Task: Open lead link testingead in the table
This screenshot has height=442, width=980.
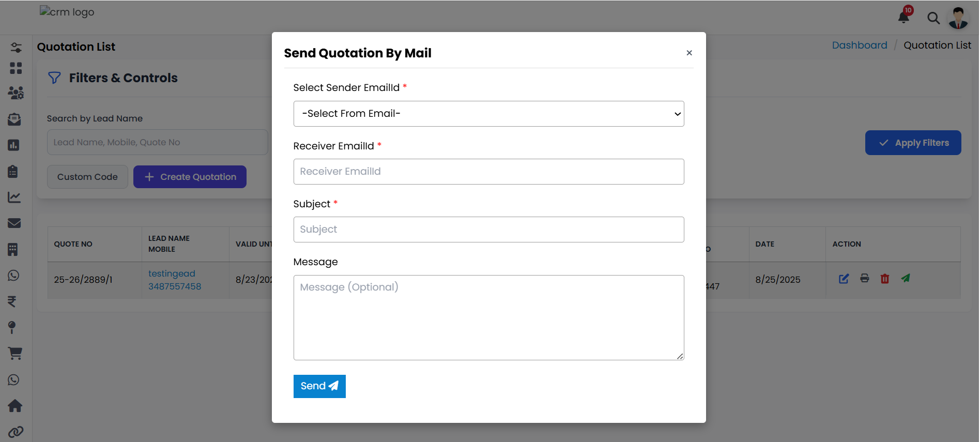Action: (x=172, y=273)
